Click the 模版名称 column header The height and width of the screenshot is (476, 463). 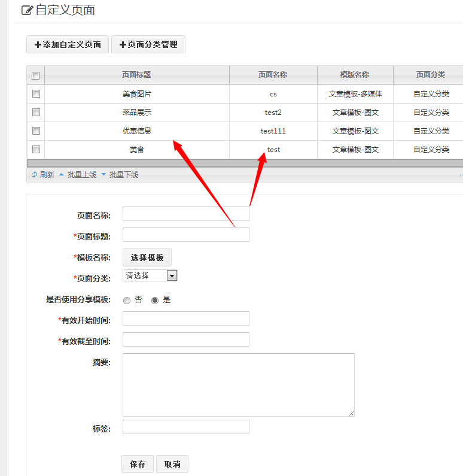click(x=355, y=75)
